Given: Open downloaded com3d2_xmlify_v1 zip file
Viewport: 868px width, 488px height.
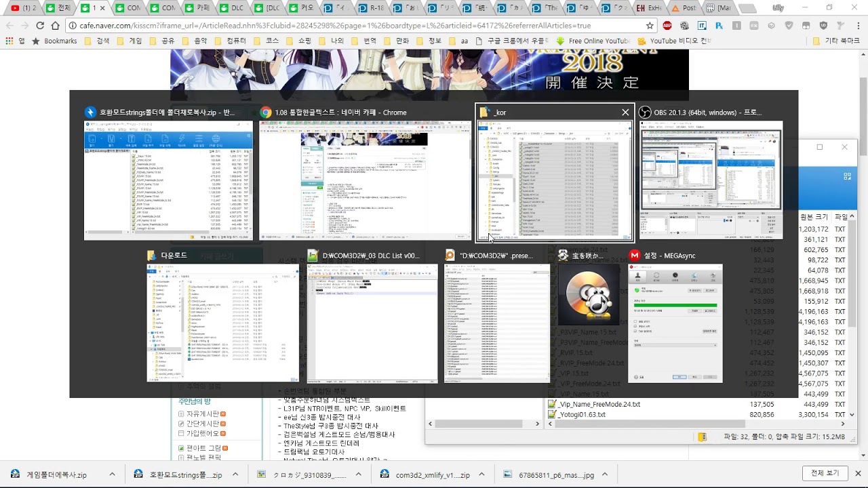Looking at the screenshot, I should (x=425, y=475).
